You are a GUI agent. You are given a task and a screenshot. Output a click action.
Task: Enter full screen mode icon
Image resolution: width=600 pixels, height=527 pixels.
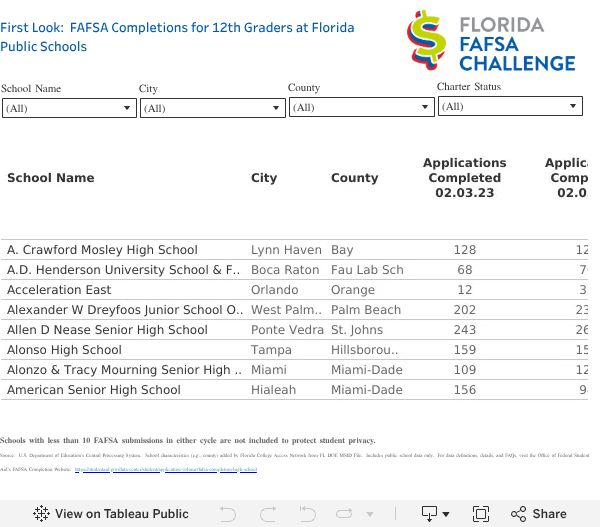(481, 514)
